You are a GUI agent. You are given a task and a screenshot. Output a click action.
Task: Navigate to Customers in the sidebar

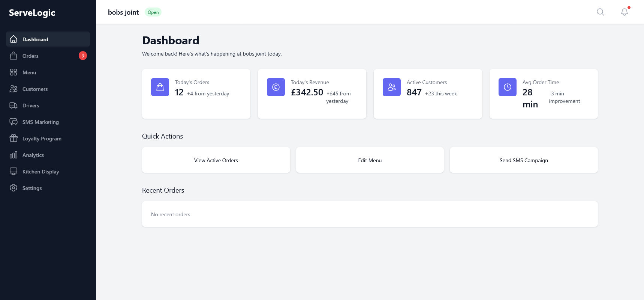35,89
